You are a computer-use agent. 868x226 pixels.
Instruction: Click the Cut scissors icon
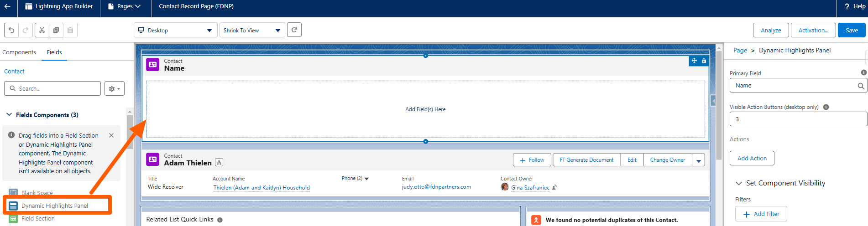click(x=42, y=30)
